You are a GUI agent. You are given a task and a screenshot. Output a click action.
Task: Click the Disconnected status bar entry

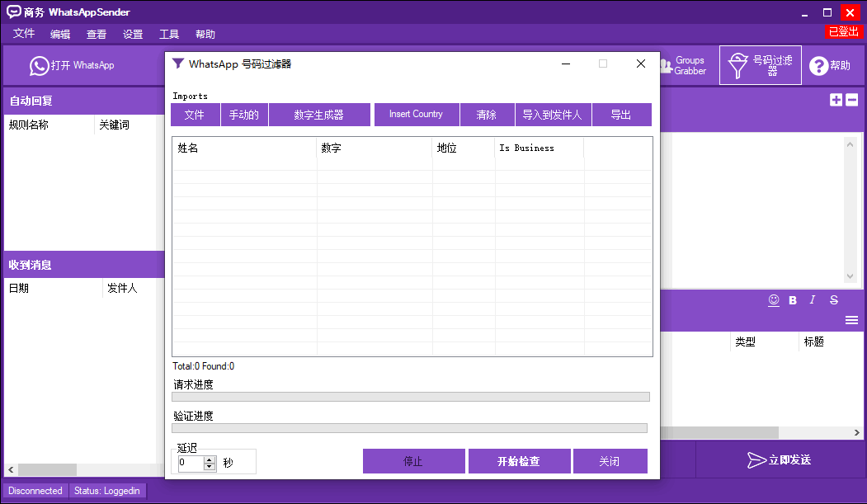[35, 491]
